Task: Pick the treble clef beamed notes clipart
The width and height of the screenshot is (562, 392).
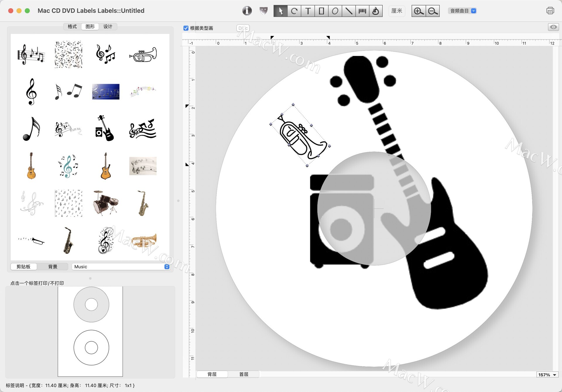Action: pyautogui.click(x=106, y=54)
